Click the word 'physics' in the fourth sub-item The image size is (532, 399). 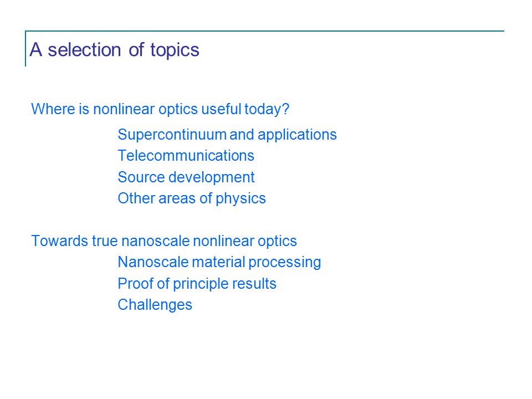pyautogui.click(x=241, y=199)
